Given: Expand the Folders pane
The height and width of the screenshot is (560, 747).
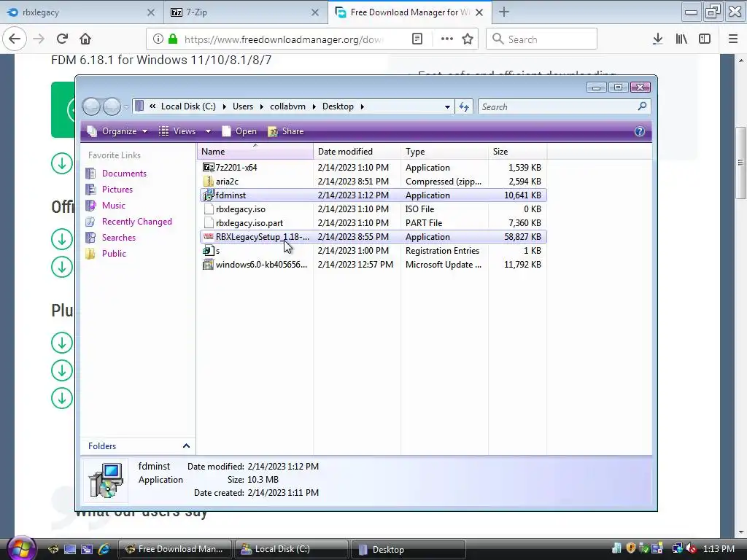Looking at the screenshot, I should (x=186, y=446).
